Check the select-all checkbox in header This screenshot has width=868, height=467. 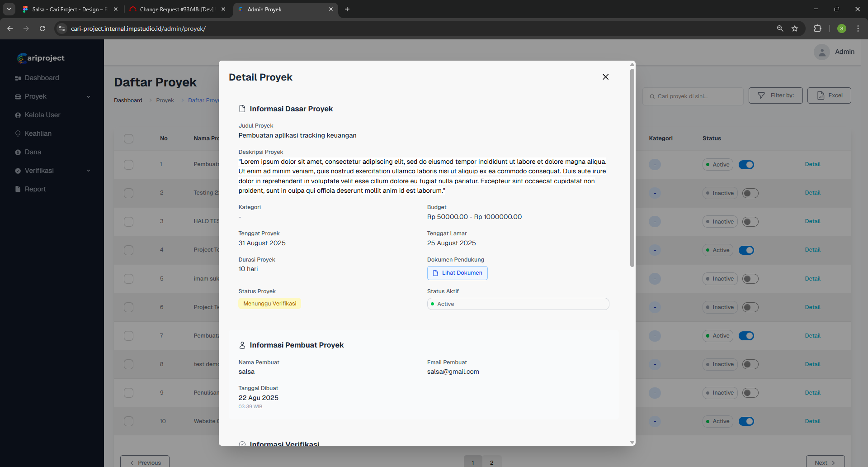(x=129, y=138)
